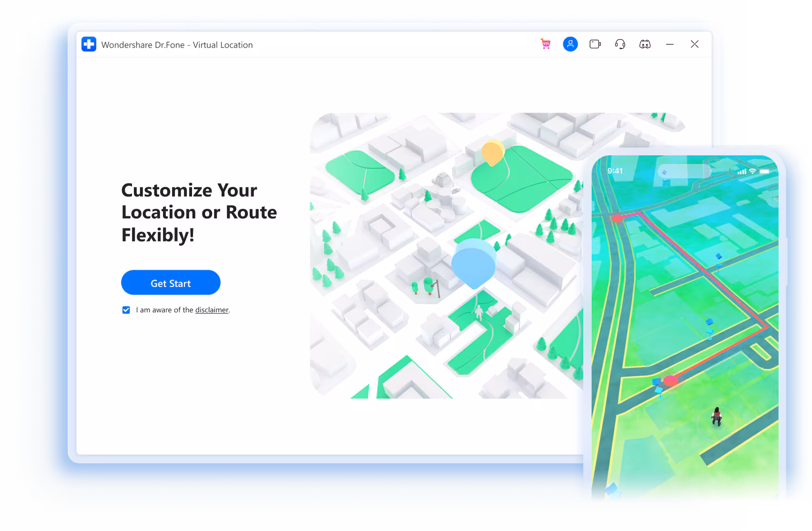Open the user account profile

(x=570, y=44)
